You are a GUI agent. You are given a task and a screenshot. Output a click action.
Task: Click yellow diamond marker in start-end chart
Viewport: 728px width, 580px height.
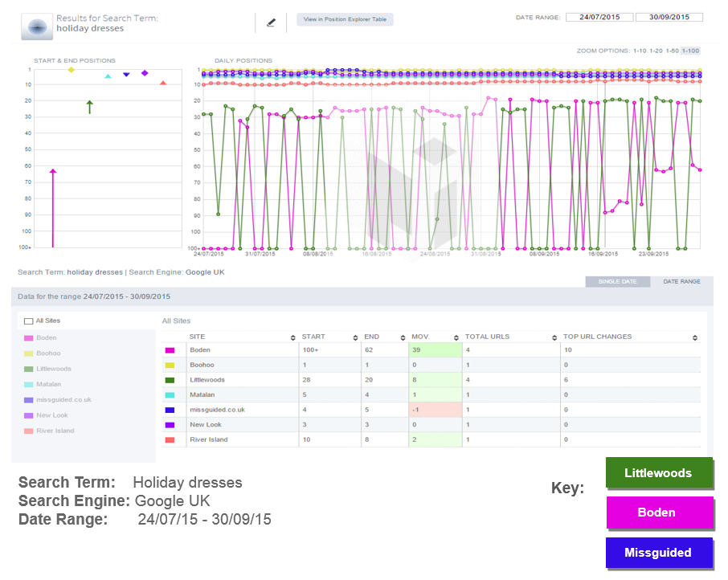pos(71,70)
